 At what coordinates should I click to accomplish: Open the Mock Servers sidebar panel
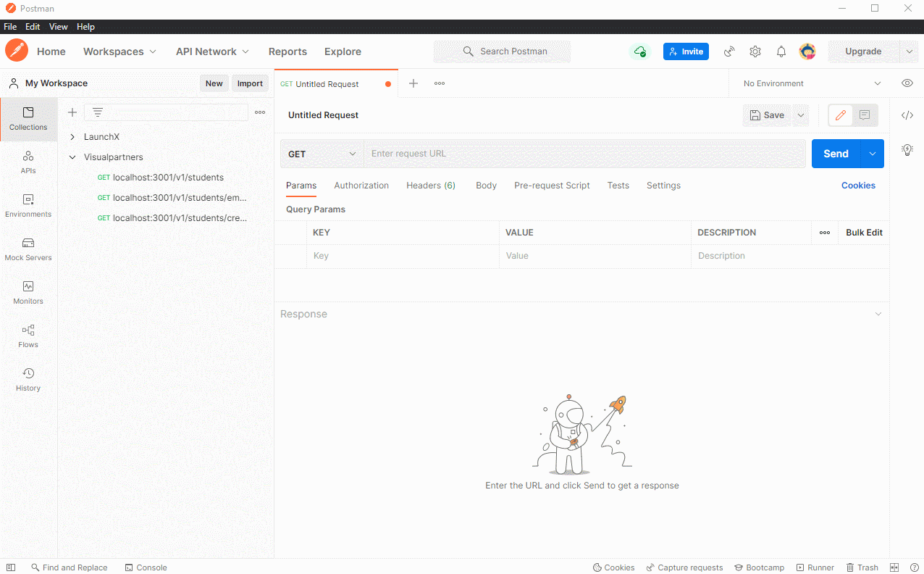pos(28,250)
